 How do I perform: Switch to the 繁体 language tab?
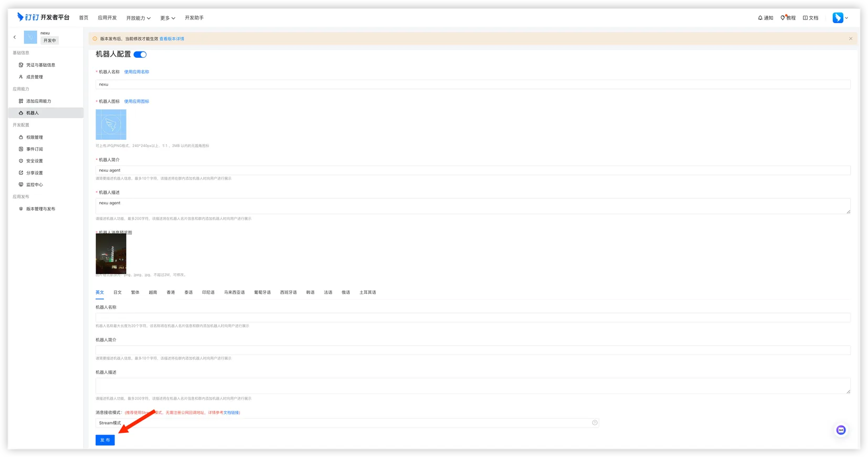pos(135,293)
